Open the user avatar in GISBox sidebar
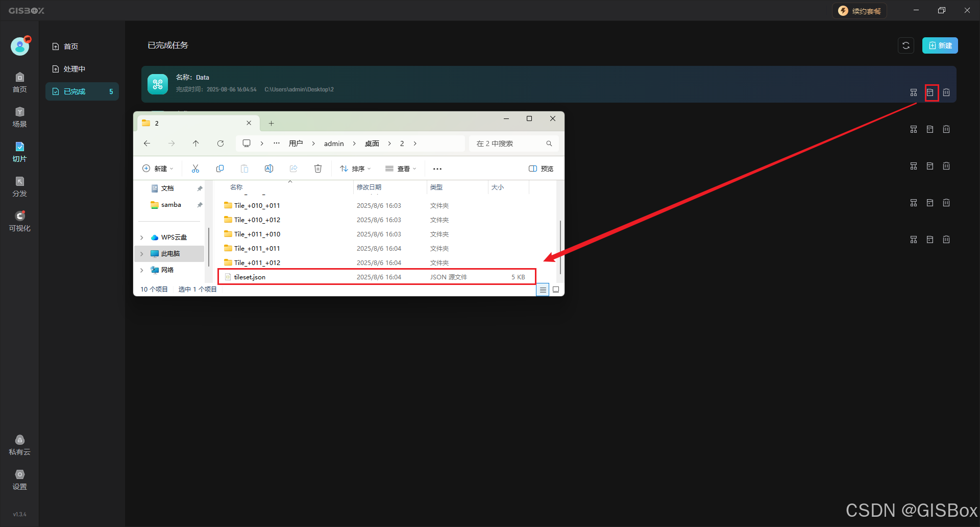This screenshot has height=527, width=980. click(20, 46)
